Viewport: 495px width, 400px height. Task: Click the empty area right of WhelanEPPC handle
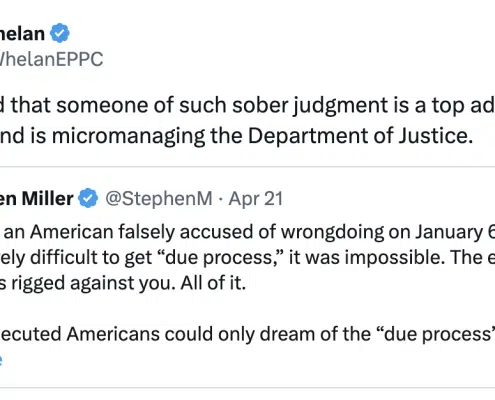[299, 59]
